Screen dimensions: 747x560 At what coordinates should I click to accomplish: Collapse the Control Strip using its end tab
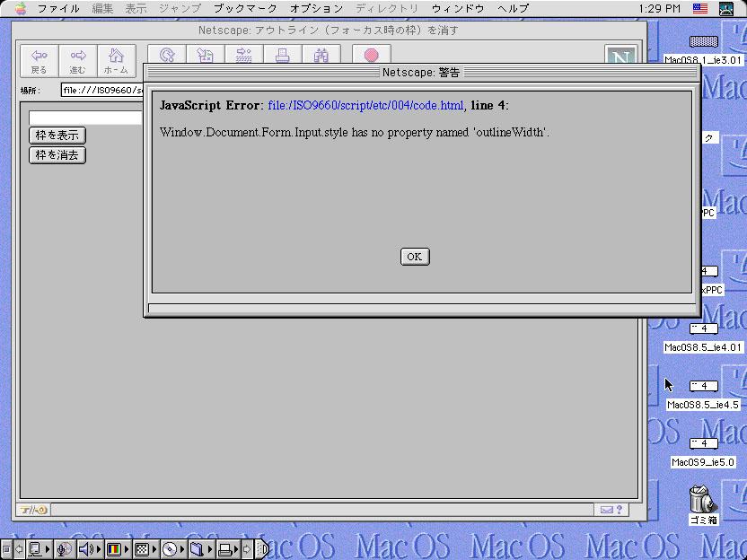pyautogui.click(x=262, y=549)
